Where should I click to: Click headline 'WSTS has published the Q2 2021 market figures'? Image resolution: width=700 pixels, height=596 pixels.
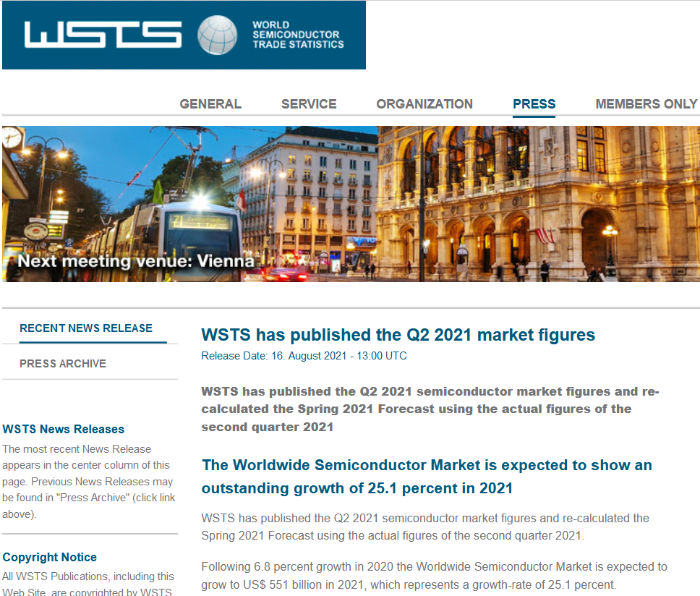398,335
